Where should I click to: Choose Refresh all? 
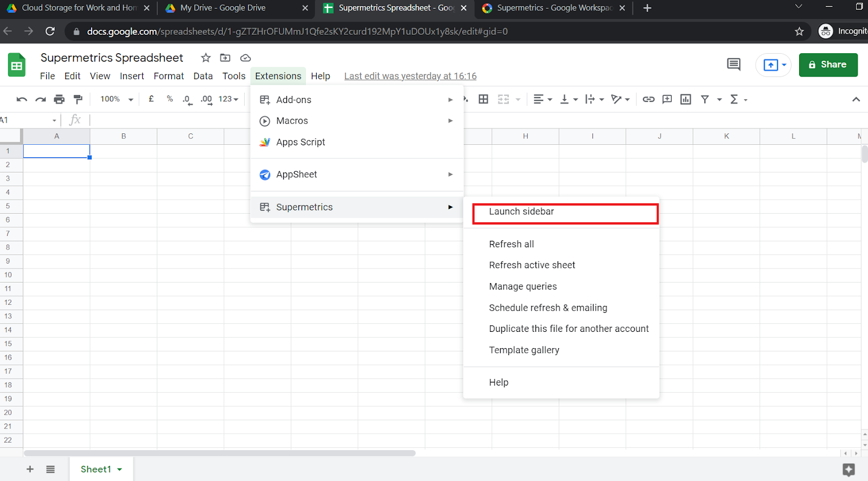point(561,244)
